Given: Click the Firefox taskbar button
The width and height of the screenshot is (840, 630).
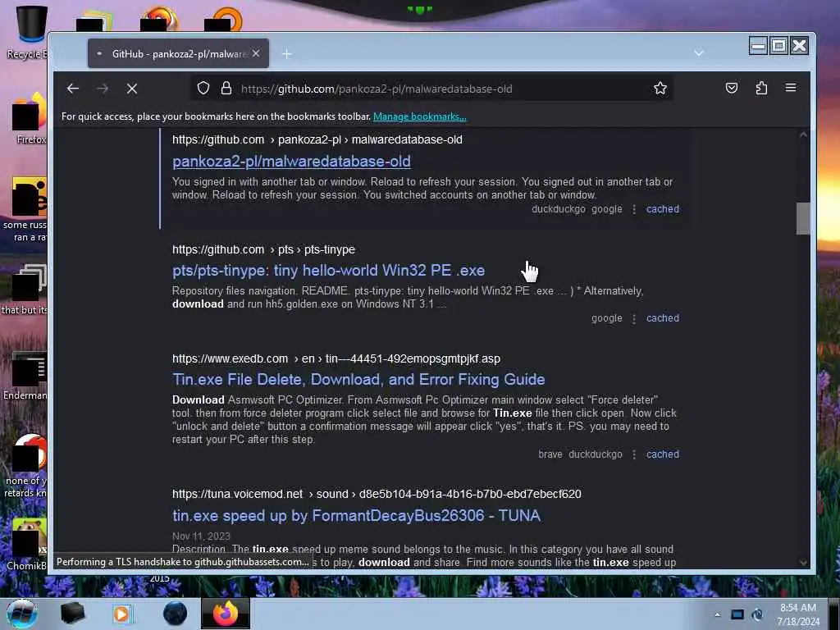Looking at the screenshot, I should click(225, 614).
